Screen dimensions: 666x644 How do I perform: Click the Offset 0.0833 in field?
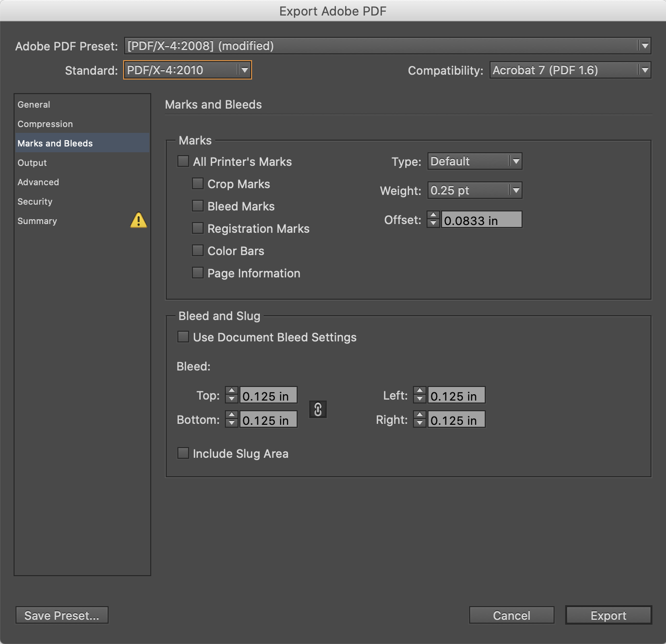(482, 220)
